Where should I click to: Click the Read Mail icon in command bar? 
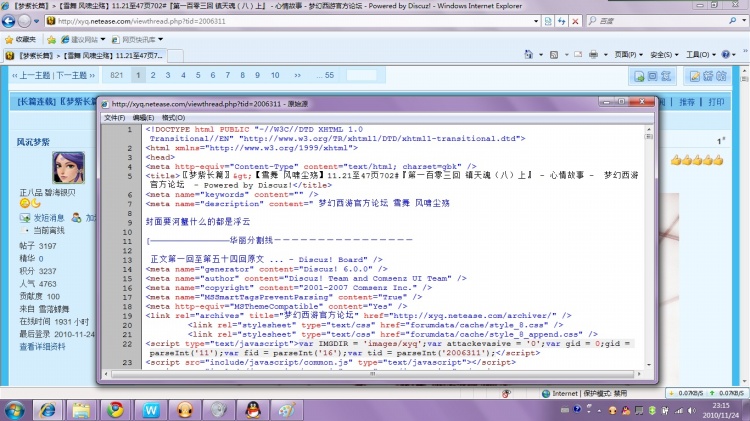pyautogui.click(x=578, y=55)
